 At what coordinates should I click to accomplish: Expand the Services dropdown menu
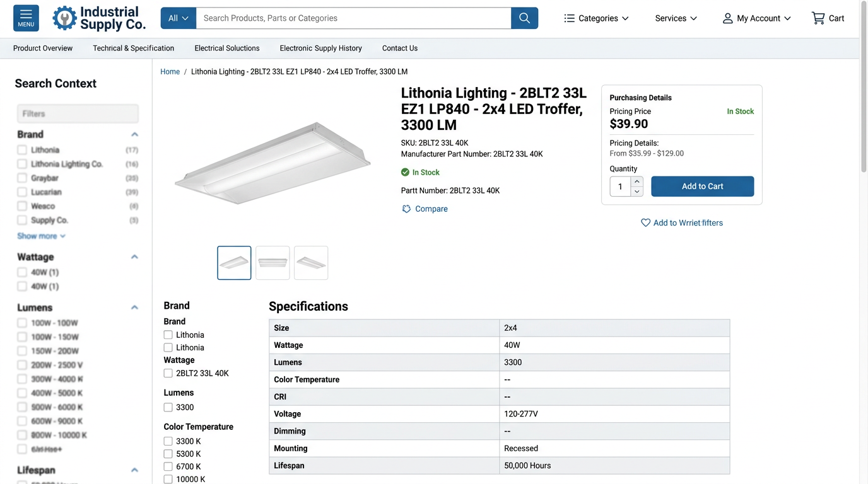point(676,18)
